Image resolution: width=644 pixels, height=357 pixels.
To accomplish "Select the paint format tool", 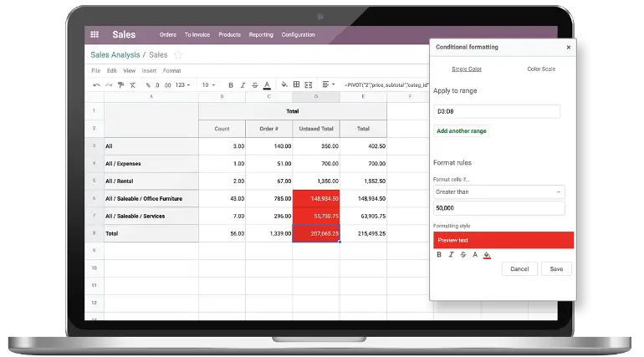I will click(x=120, y=85).
